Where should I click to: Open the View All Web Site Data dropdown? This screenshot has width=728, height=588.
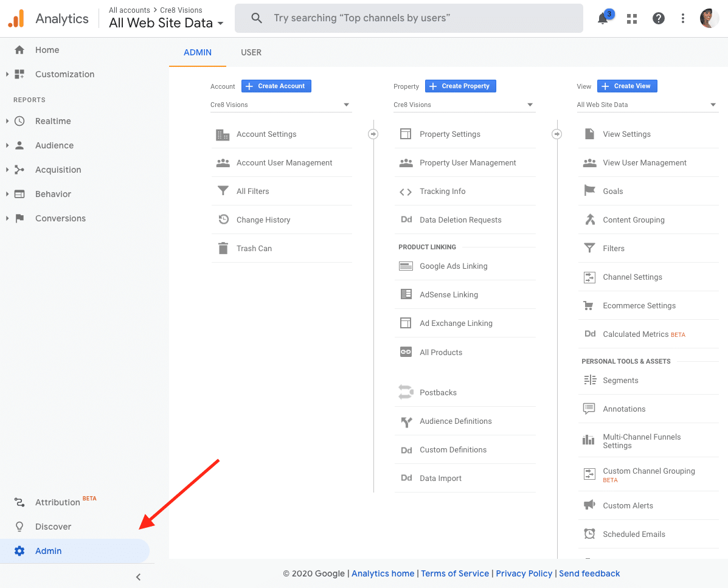pos(647,105)
